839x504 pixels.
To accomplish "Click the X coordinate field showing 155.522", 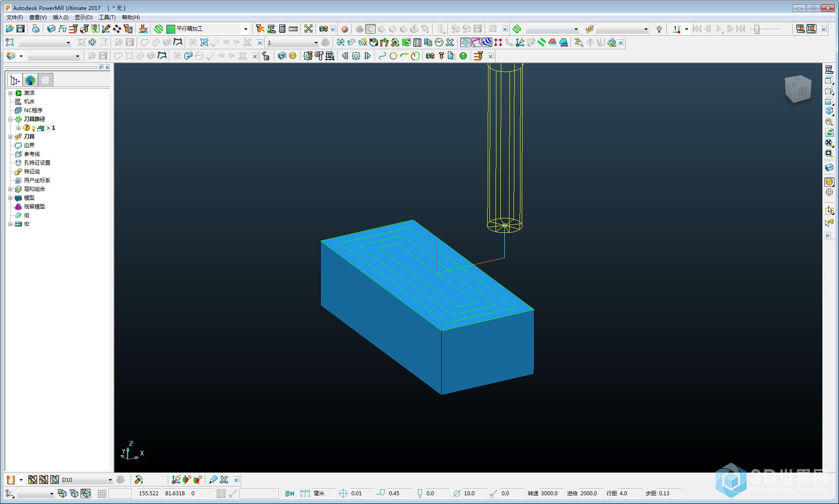I will [149, 493].
